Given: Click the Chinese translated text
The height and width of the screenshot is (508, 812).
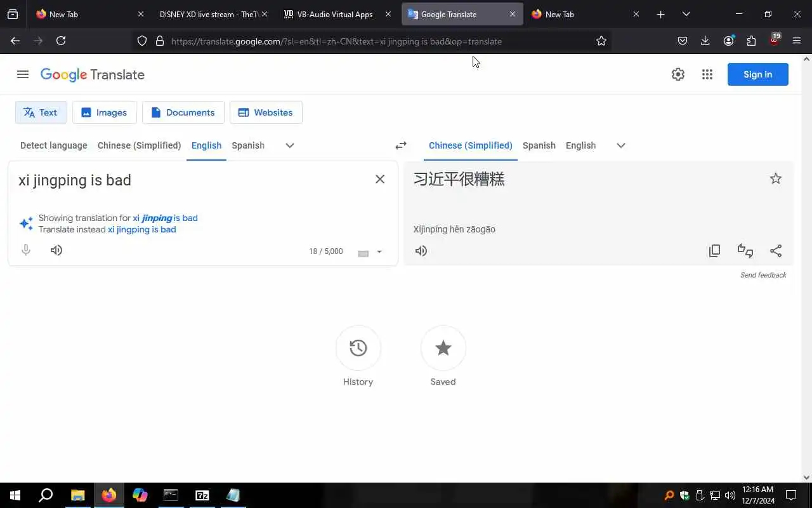Looking at the screenshot, I should [x=459, y=179].
